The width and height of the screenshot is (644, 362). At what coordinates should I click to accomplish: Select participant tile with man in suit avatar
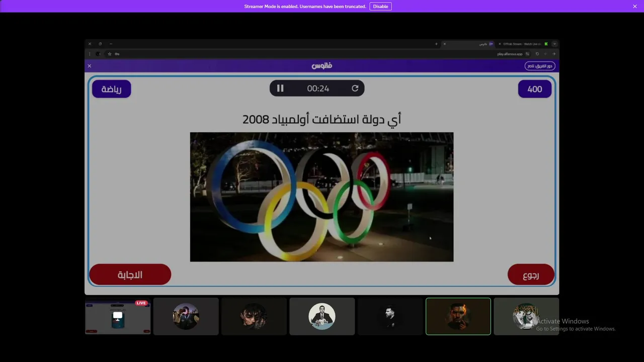pyautogui.click(x=322, y=316)
